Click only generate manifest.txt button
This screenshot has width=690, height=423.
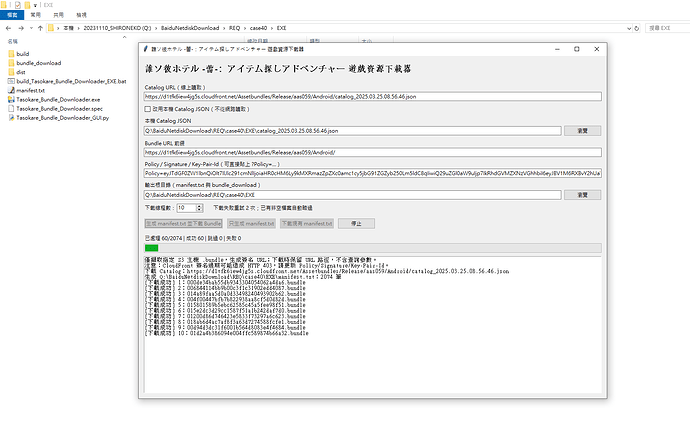coord(251,224)
